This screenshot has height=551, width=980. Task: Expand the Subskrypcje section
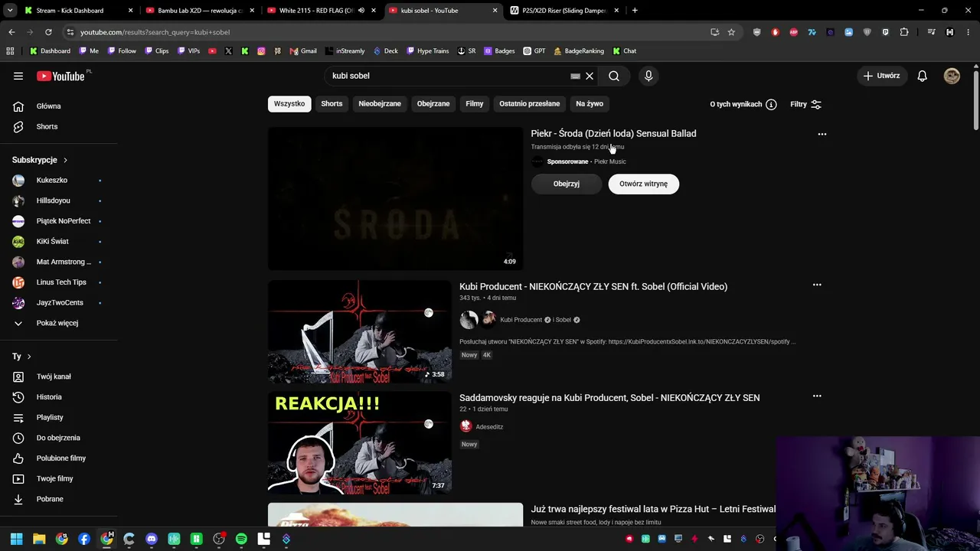(40, 160)
